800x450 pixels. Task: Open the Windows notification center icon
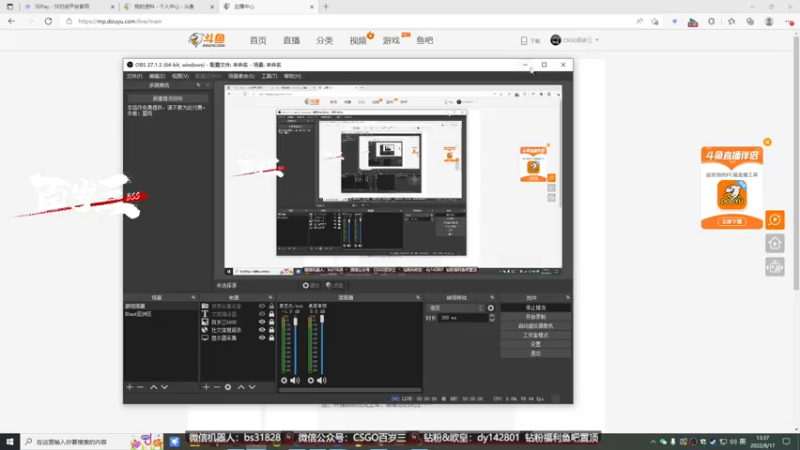pos(786,441)
